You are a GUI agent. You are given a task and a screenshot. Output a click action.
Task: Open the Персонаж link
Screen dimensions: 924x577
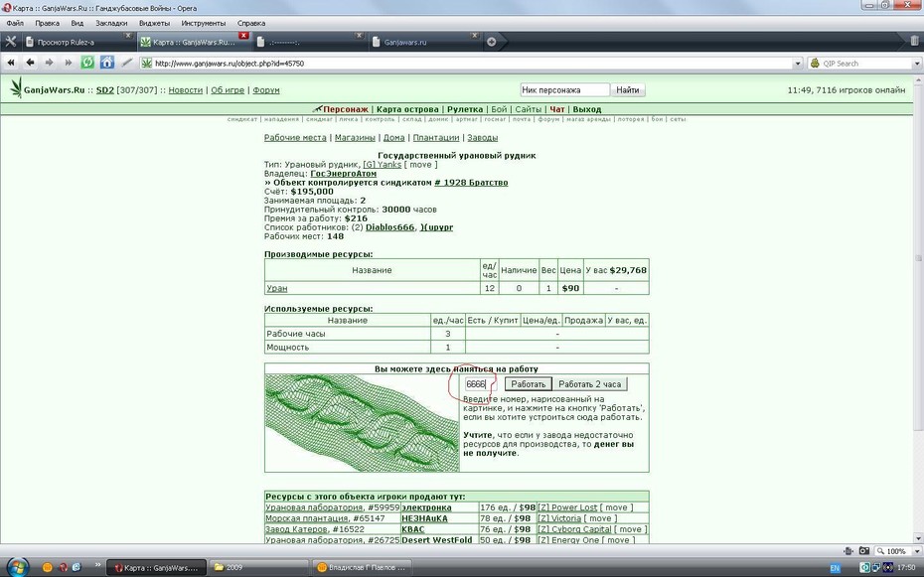click(x=346, y=109)
